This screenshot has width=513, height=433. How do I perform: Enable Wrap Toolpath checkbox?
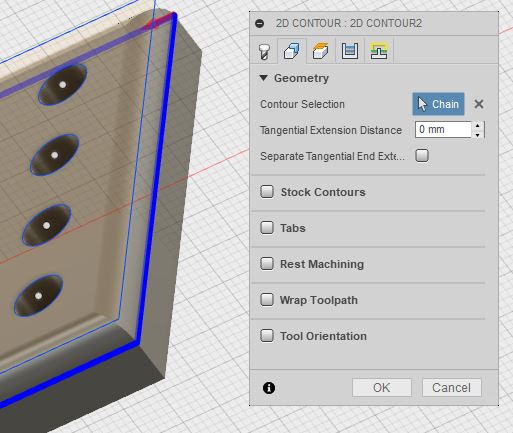tap(267, 300)
